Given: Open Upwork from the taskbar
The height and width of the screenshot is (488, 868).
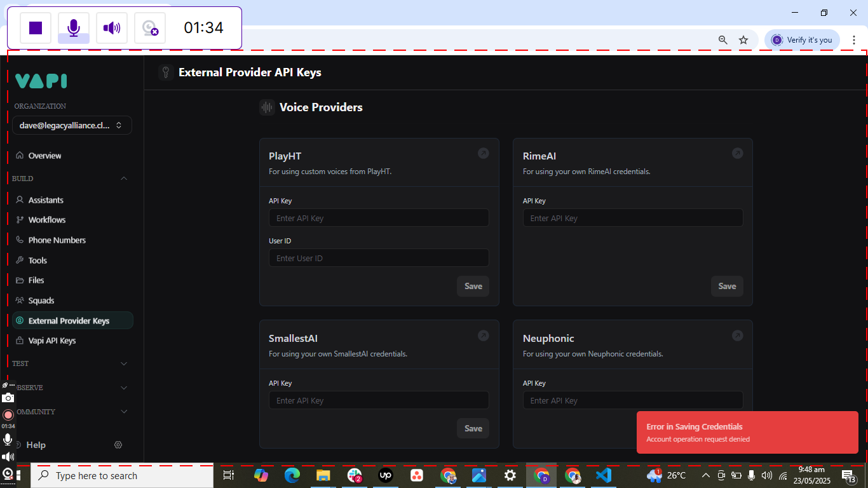Looking at the screenshot, I should (x=386, y=475).
